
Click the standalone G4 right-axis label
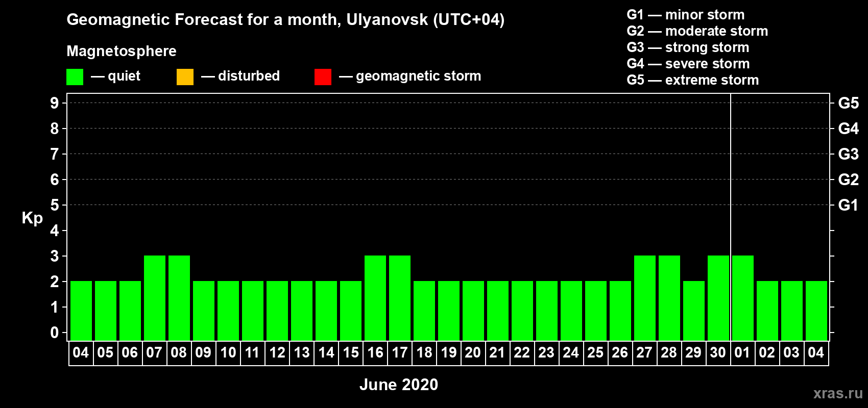[849, 129]
